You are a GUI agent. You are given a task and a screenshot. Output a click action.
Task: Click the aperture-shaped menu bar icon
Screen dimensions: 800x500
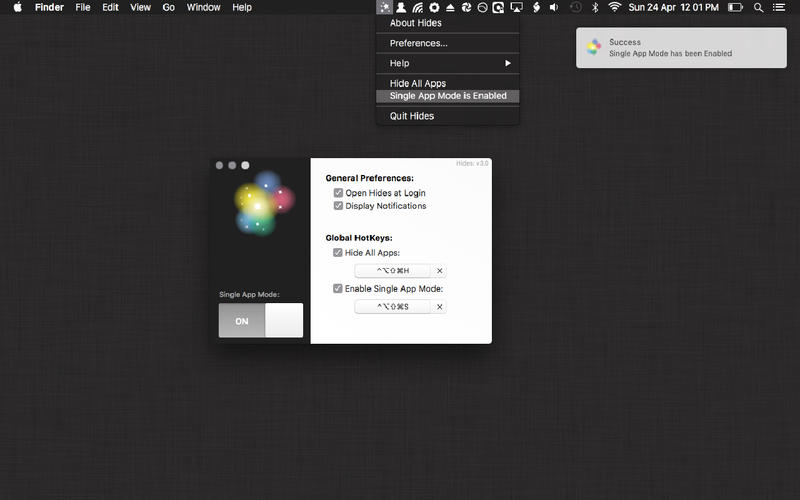click(466, 7)
